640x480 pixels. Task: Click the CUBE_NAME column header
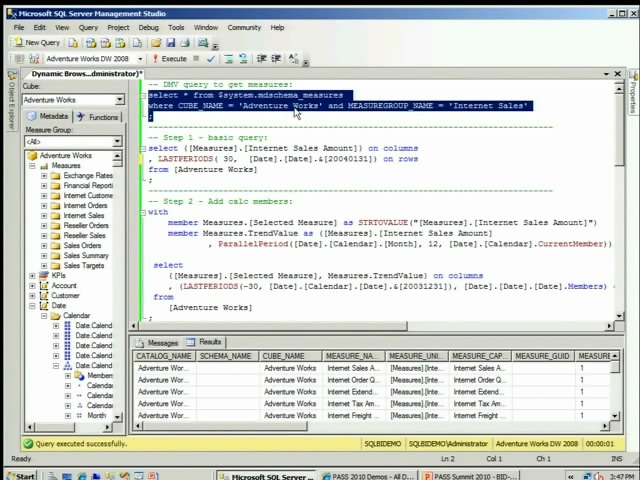290,356
